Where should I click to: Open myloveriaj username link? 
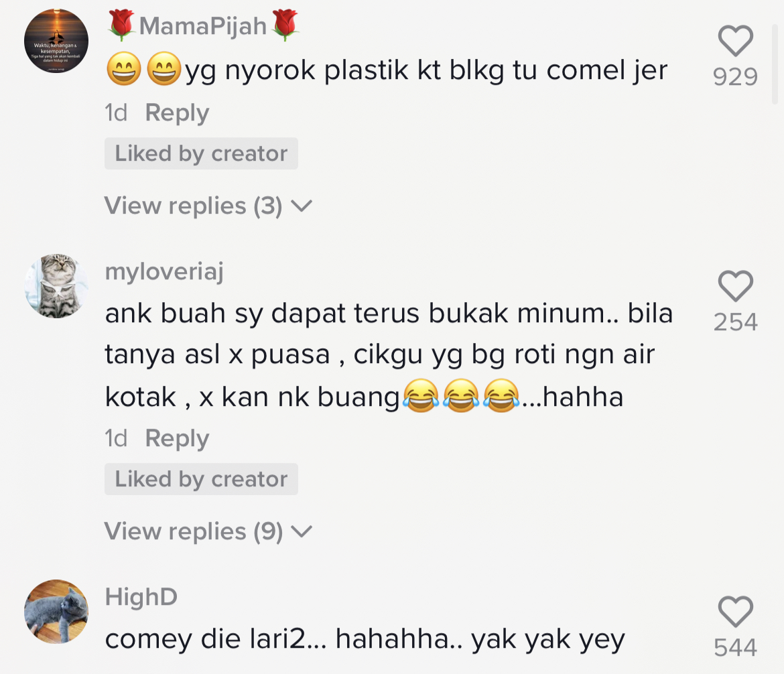pos(164,272)
